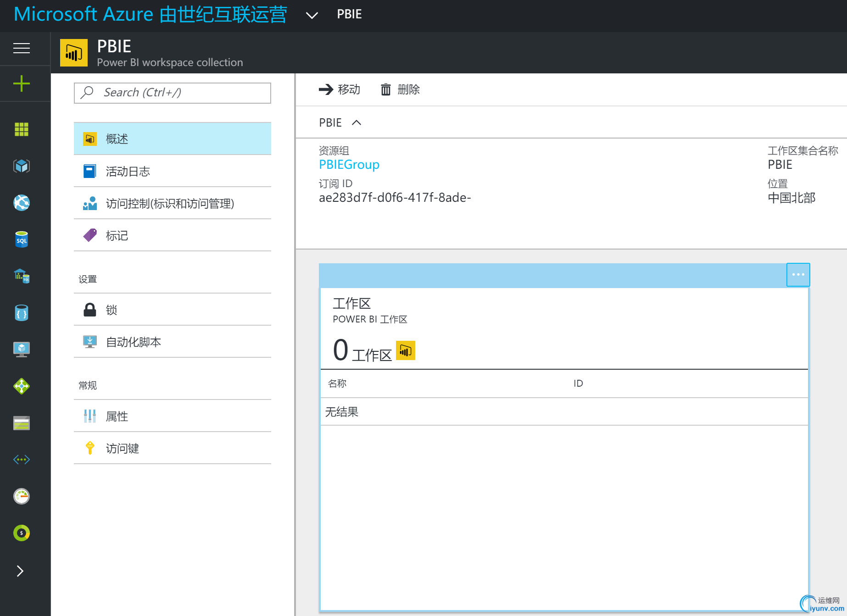Click the Search (Ctrl+/) input field
Screen dimensions: 847x616
(x=173, y=93)
